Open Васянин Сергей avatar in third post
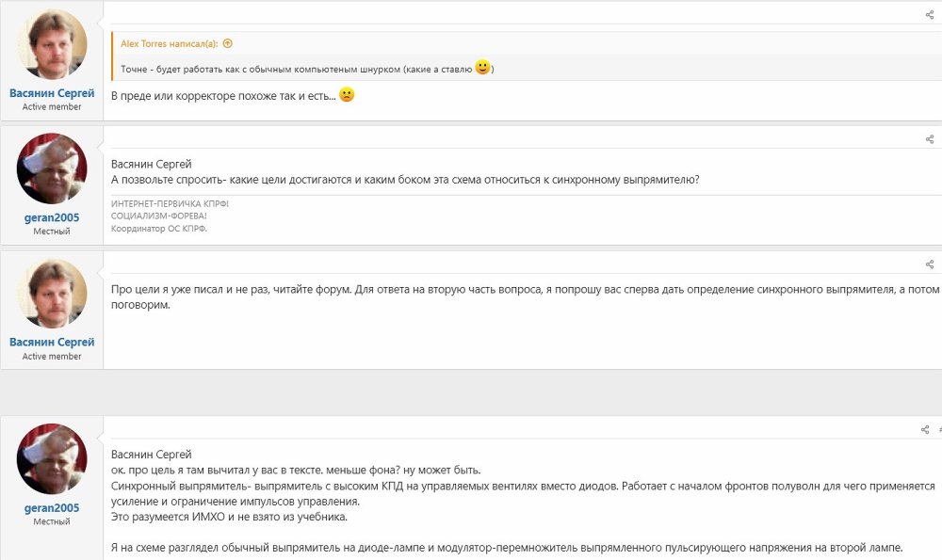942x560 pixels. (52, 294)
